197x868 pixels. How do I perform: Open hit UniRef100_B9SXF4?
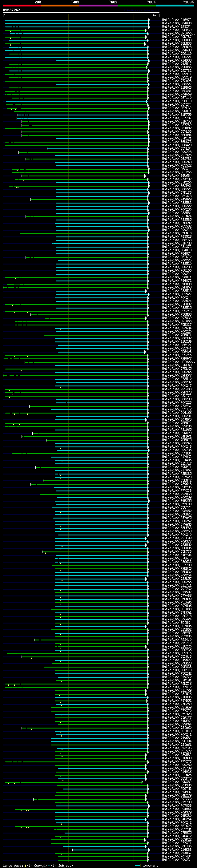[177, 26]
